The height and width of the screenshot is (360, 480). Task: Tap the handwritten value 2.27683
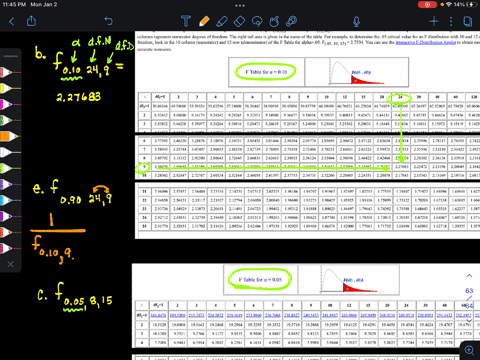(x=78, y=97)
